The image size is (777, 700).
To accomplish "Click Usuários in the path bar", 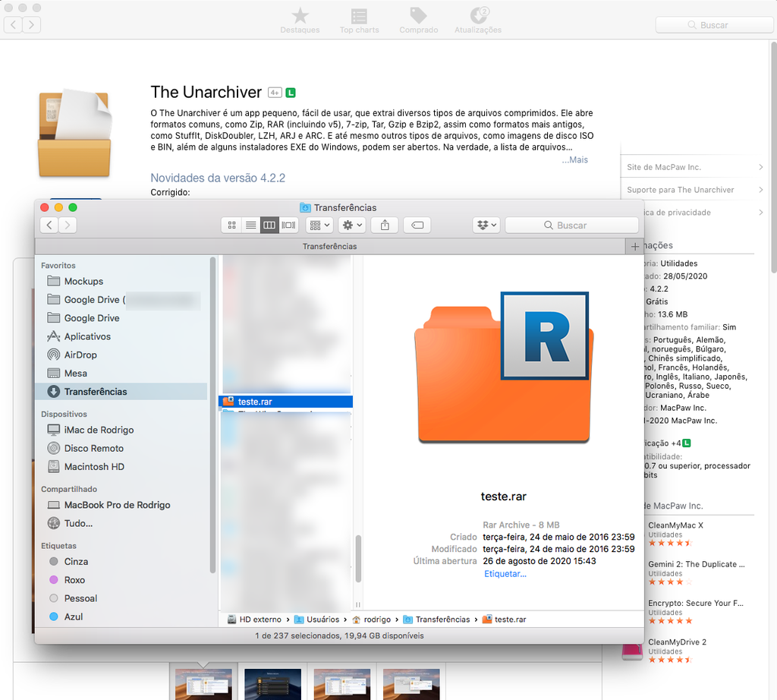I will click(316, 620).
